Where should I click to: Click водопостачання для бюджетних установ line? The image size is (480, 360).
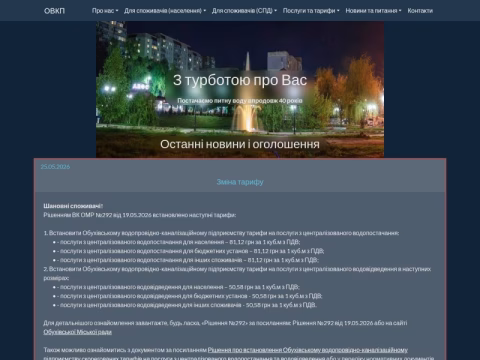click(191, 251)
